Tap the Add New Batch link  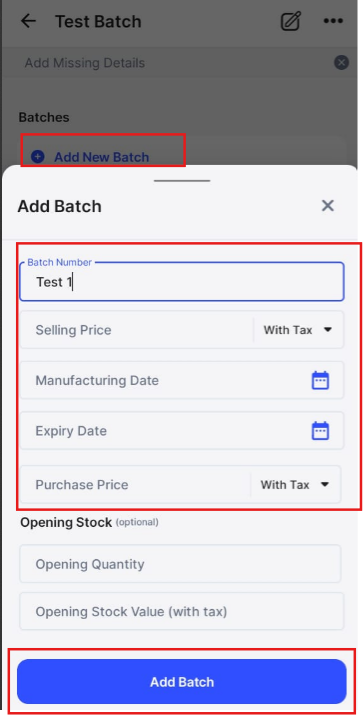click(101, 157)
